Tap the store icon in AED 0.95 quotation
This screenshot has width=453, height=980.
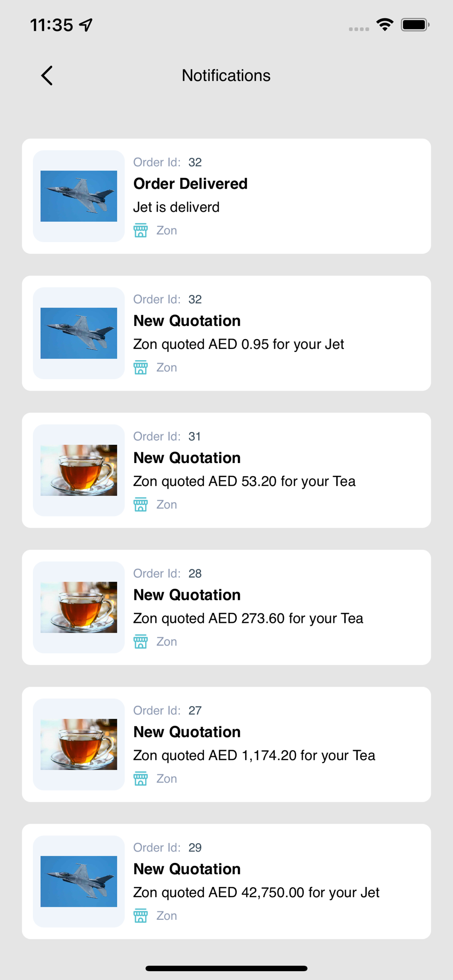point(141,367)
